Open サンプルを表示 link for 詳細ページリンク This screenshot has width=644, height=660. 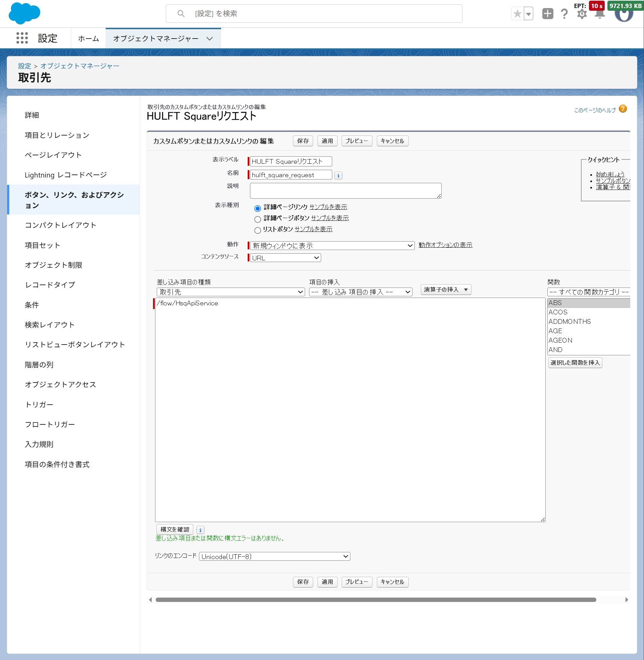tap(329, 207)
